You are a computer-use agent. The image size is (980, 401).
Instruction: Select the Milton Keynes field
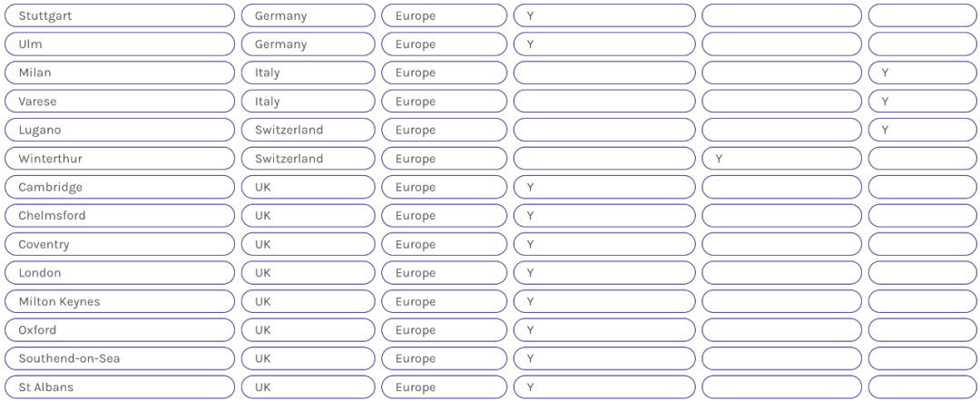[120, 302]
